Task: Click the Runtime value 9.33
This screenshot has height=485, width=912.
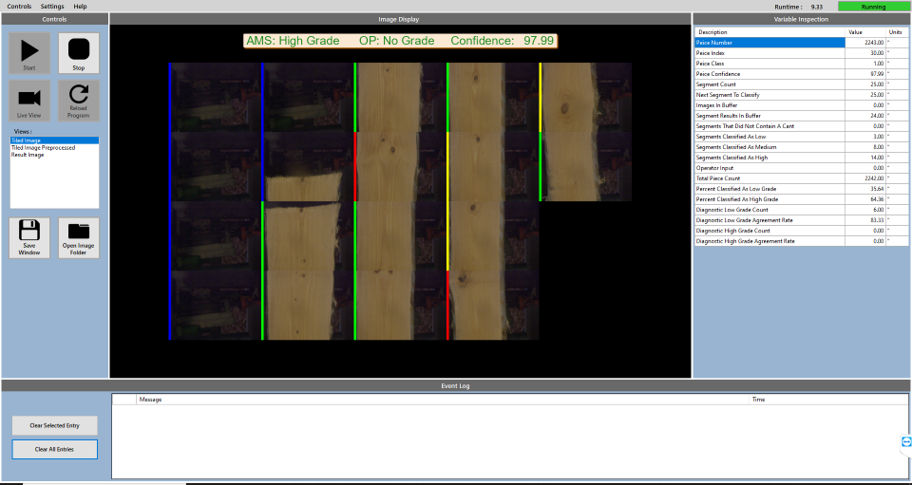Action: pos(816,7)
